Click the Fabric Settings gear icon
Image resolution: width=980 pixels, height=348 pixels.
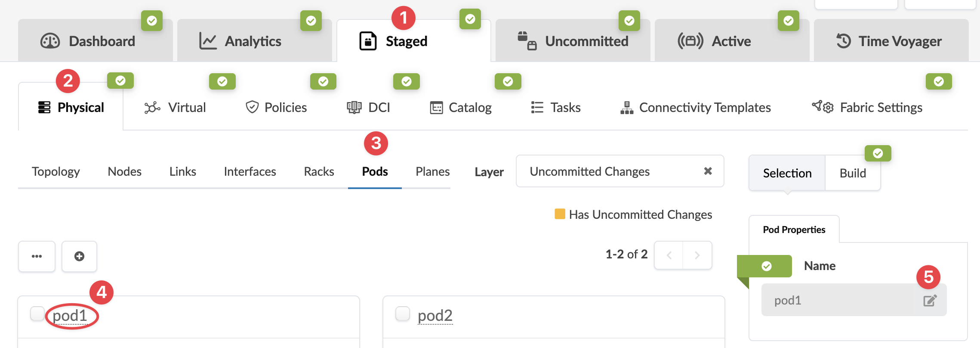click(823, 107)
